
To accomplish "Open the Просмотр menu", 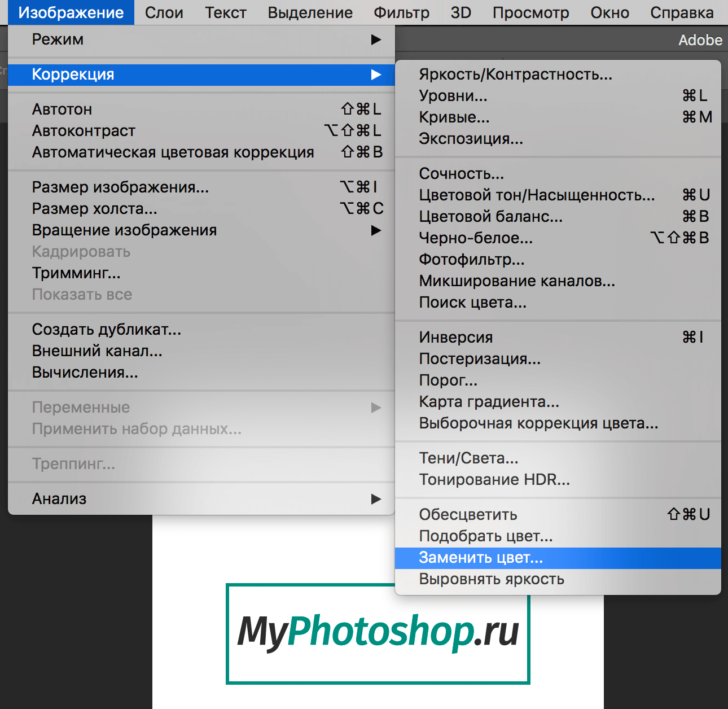I will point(530,12).
